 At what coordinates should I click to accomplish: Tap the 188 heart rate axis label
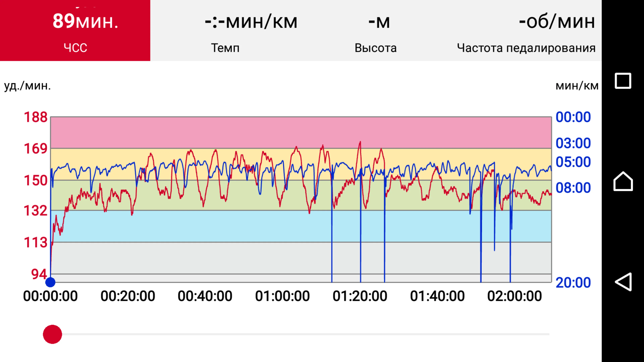pyautogui.click(x=36, y=117)
